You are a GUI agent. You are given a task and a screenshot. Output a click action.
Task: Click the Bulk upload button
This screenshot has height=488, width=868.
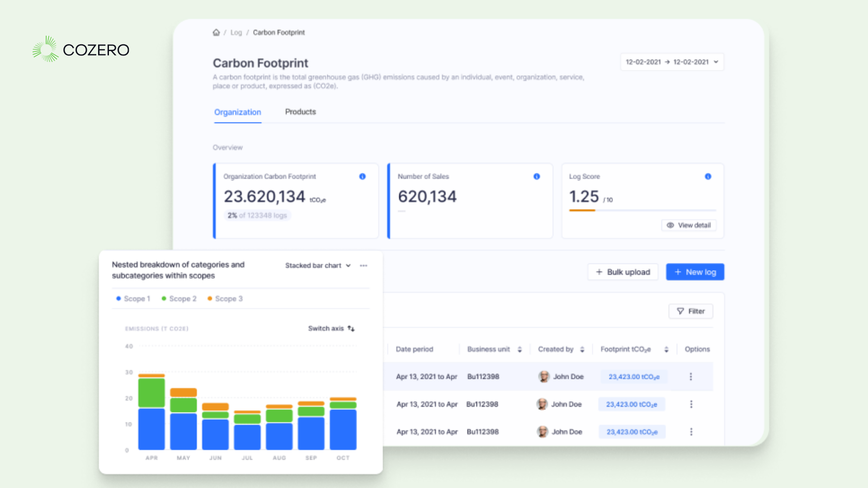pyautogui.click(x=623, y=272)
